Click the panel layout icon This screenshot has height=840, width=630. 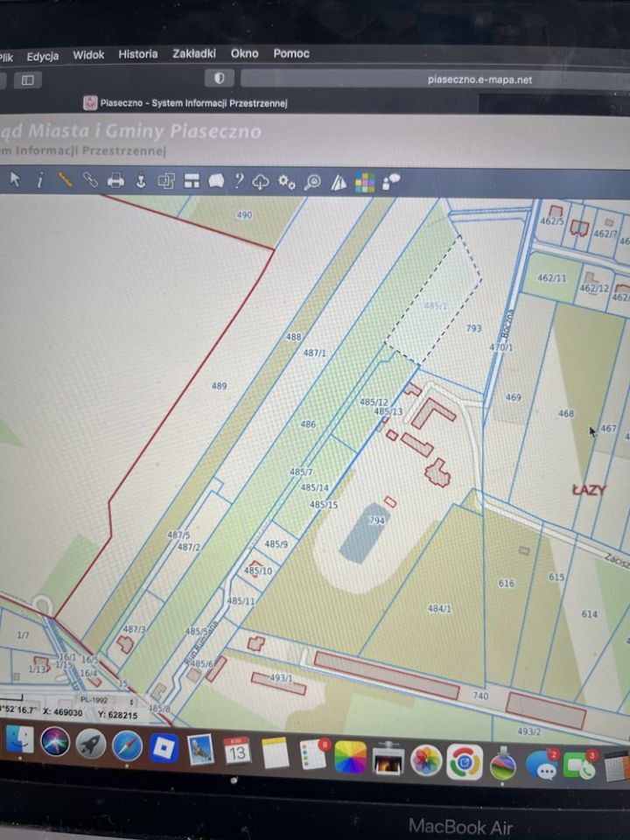pyautogui.click(x=192, y=181)
